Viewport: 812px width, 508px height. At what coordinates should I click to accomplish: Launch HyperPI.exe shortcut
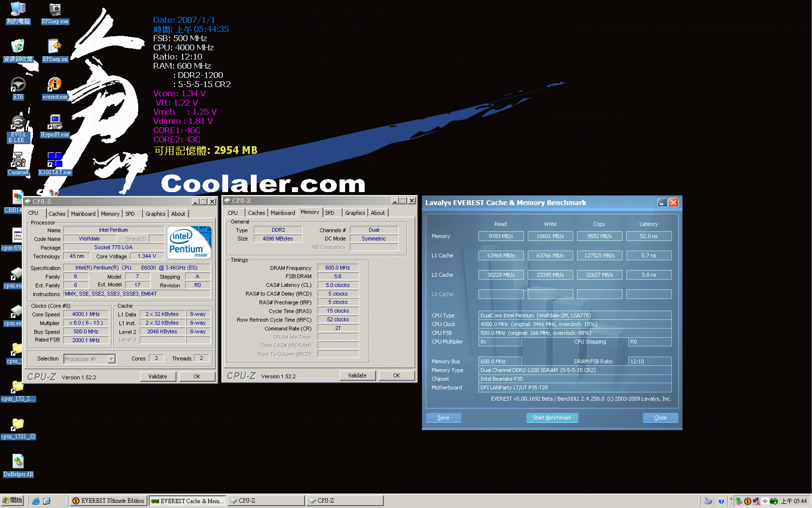pos(55,126)
